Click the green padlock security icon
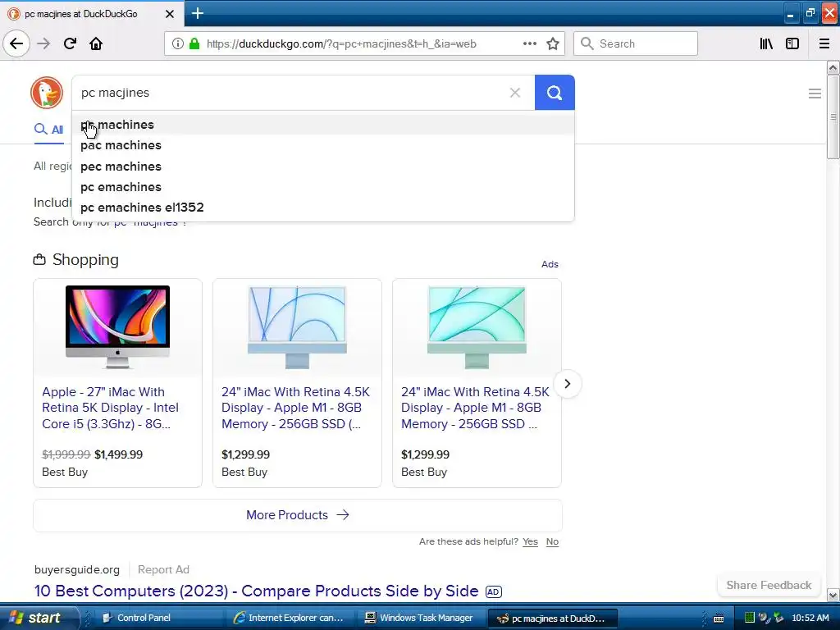 coord(194,44)
